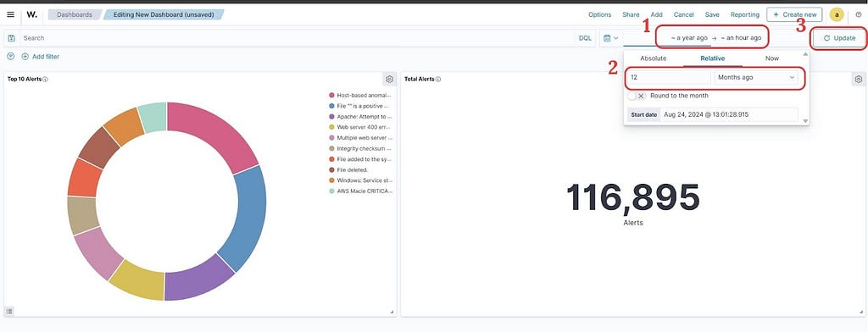Click the help icon next to avatar

[x=858, y=15]
